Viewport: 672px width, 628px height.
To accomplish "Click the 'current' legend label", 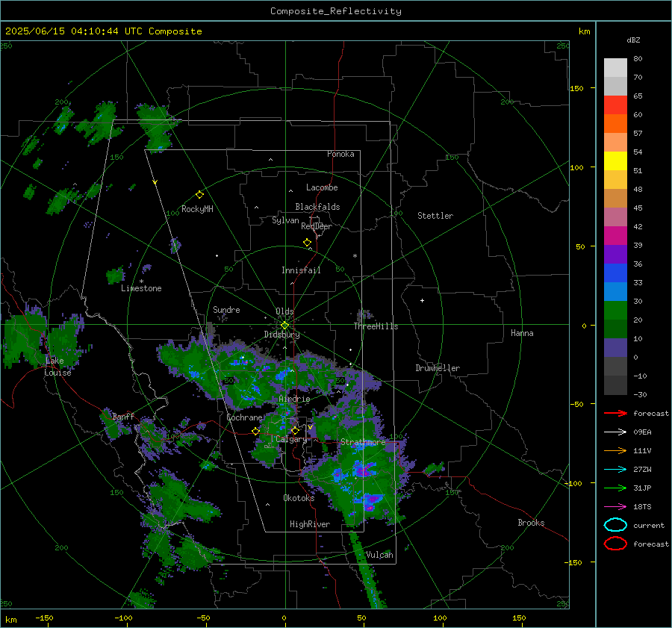I will click(649, 525).
